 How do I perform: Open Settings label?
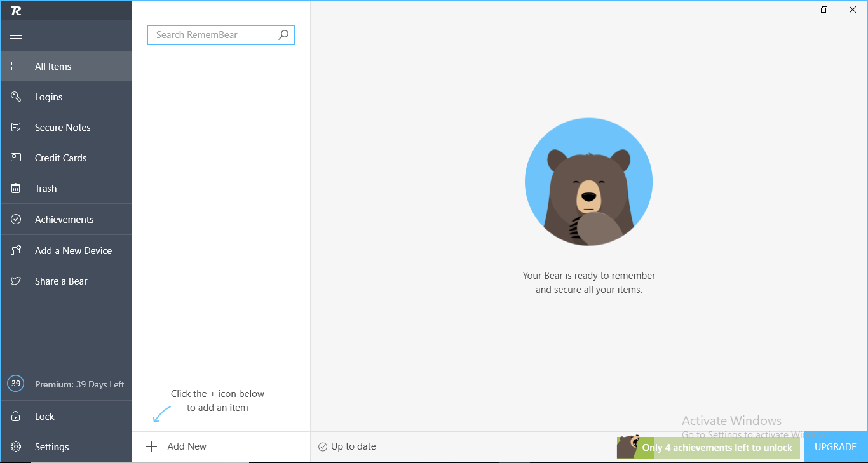pyautogui.click(x=51, y=446)
